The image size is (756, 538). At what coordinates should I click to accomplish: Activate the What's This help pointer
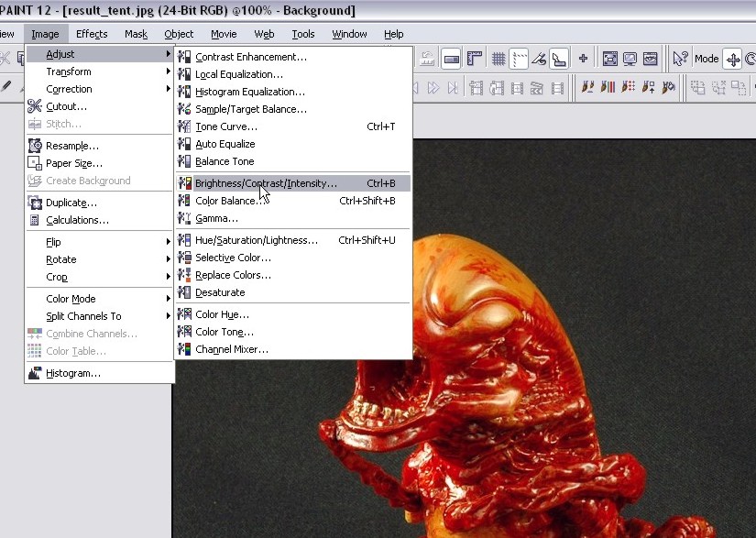click(x=680, y=60)
